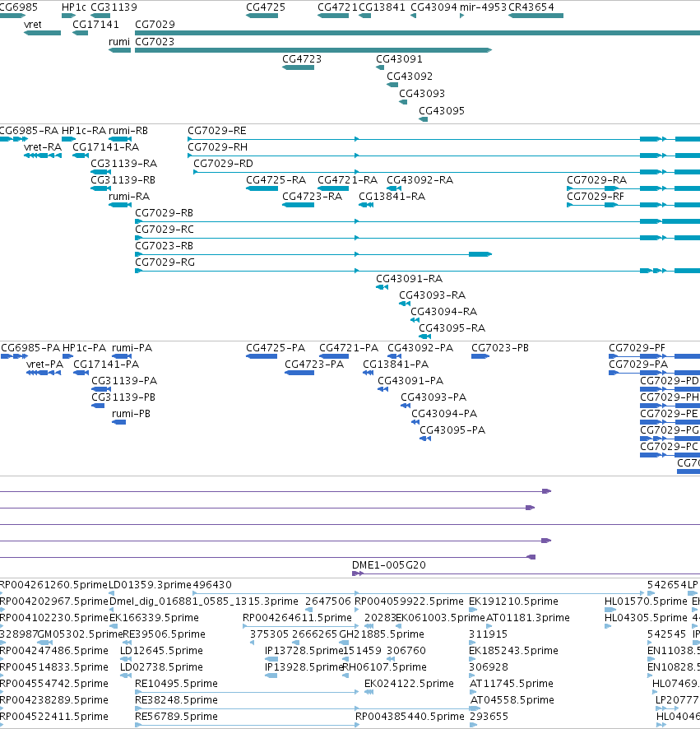The width and height of the screenshot is (700, 729).
Task: Click the CG7029-RH transcript label
Action: click(x=217, y=147)
